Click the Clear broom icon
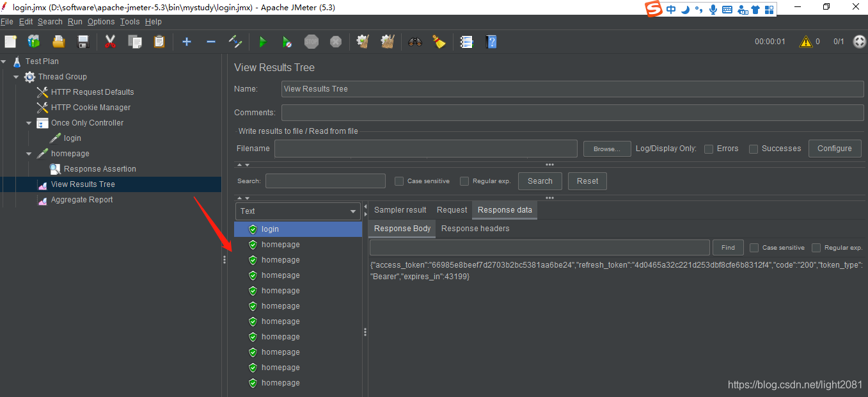This screenshot has height=397, width=868. 363,42
